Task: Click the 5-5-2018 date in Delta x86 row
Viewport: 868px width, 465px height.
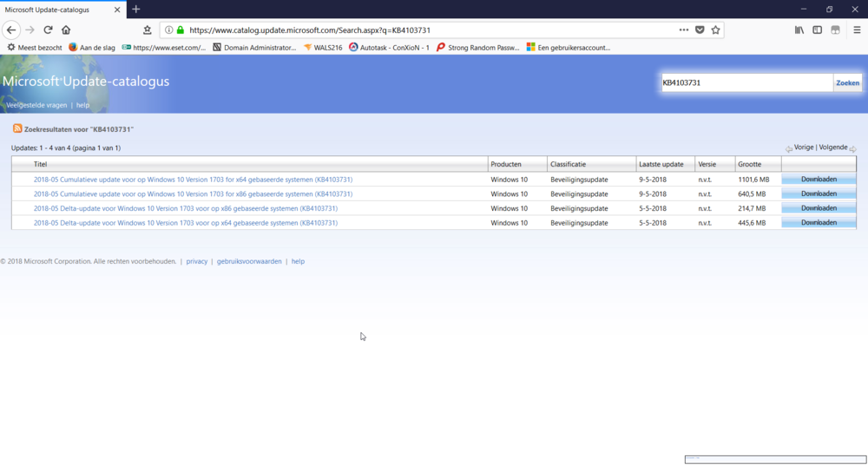Action: coord(653,208)
